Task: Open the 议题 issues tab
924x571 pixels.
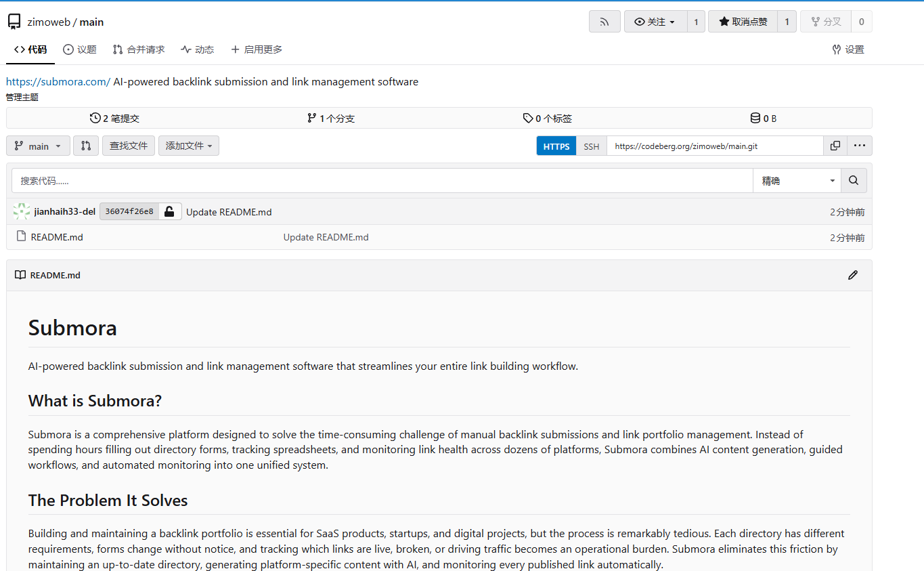Action: tap(80, 49)
